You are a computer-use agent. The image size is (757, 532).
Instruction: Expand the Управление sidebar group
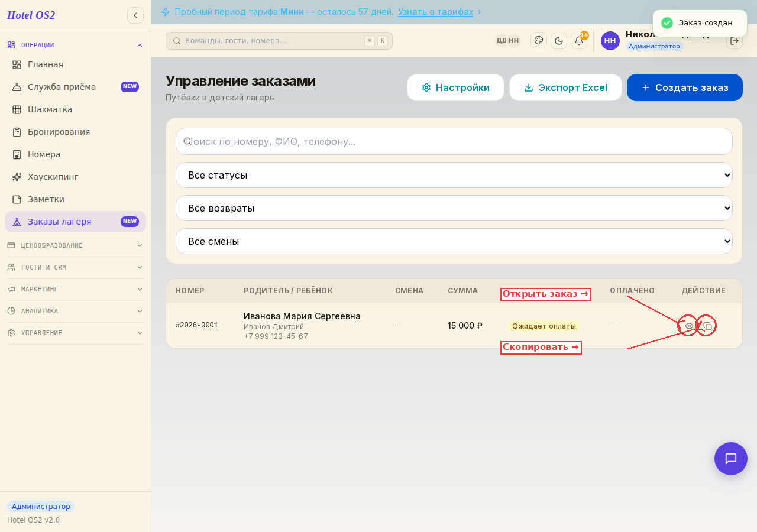pyautogui.click(x=75, y=333)
